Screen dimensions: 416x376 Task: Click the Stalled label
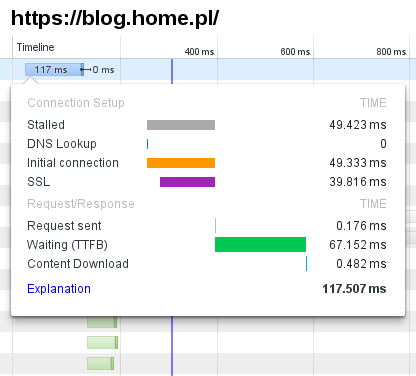click(x=46, y=125)
